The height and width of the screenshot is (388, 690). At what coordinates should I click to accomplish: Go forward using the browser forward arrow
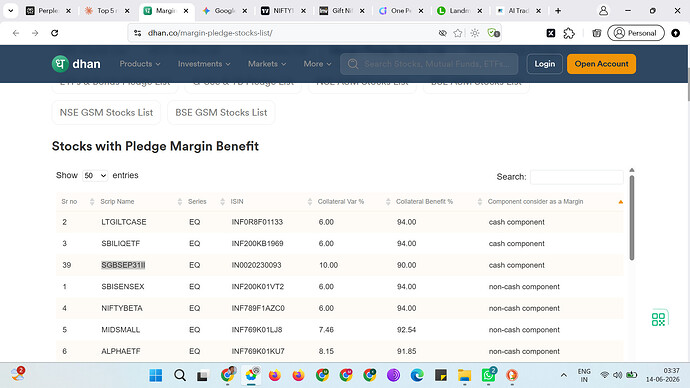[35, 33]
